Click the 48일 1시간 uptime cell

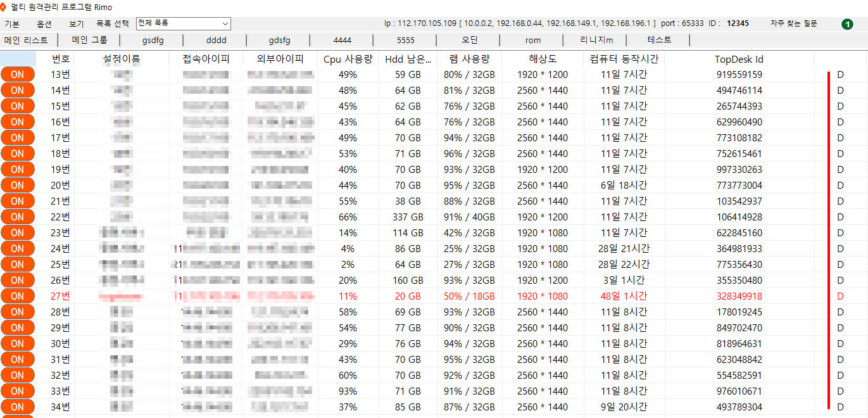[x=624, y=296]
